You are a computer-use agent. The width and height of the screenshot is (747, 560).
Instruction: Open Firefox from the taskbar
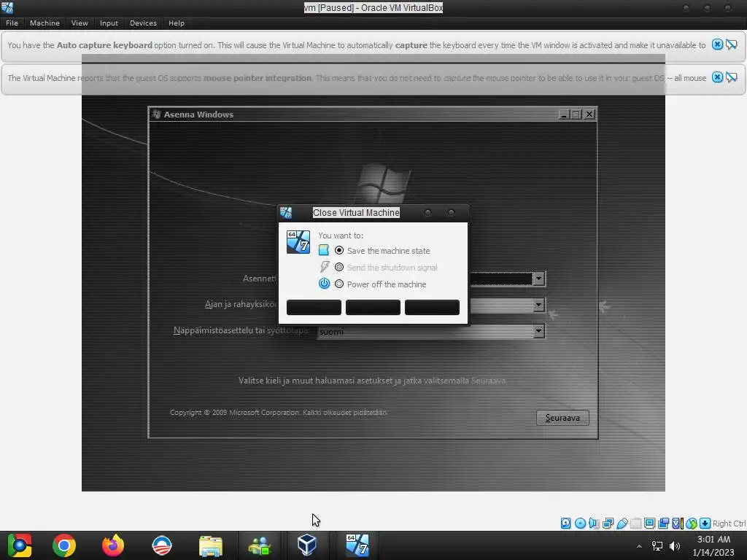click(113, 545)
